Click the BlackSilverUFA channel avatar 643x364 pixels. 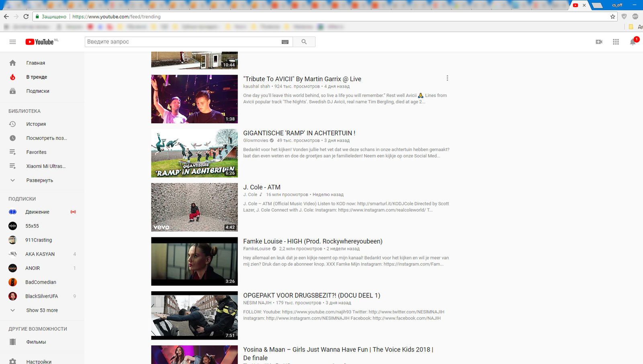(12, 296)
